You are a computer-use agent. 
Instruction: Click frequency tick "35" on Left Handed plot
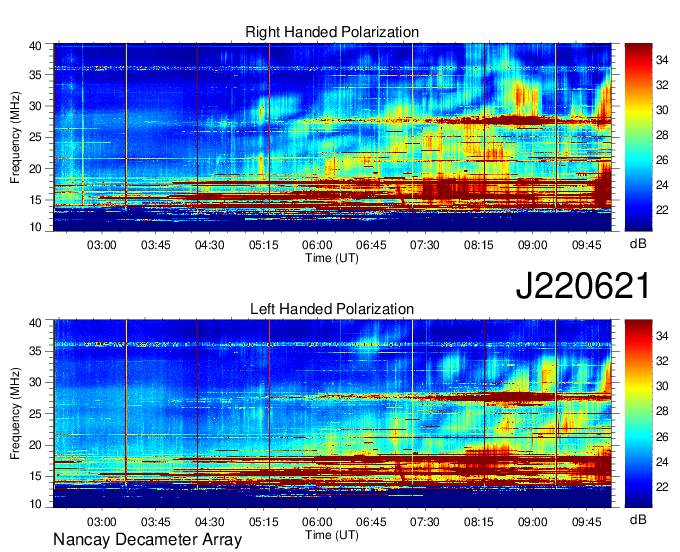click(36, 351)
